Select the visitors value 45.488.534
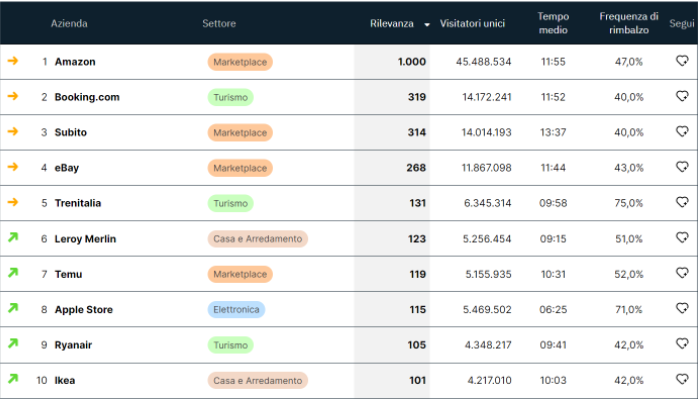The width and height of the screenshot is (698, 401). pos(483,62)
